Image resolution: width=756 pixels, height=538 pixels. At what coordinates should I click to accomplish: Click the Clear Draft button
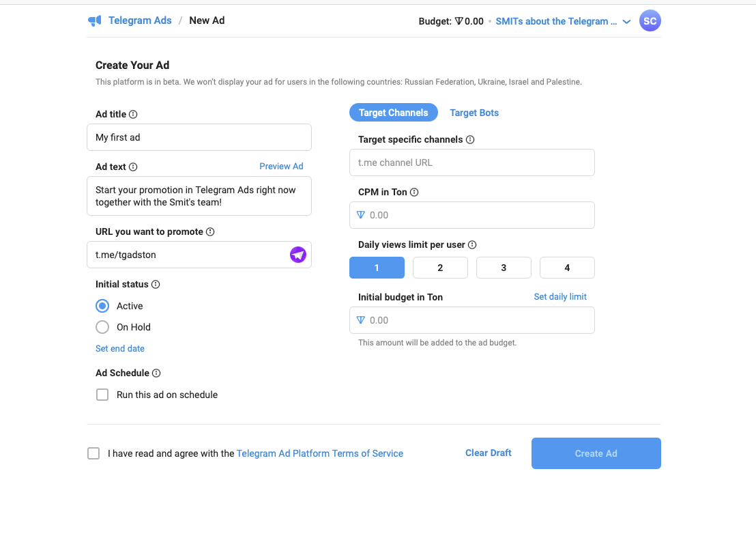pyautogui.click(x=489, y=453)
